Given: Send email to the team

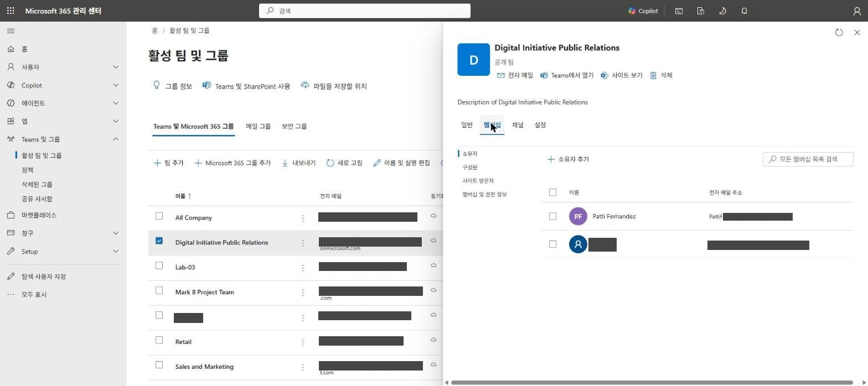Looking at the screenshot, I should (x=515, y=75).
